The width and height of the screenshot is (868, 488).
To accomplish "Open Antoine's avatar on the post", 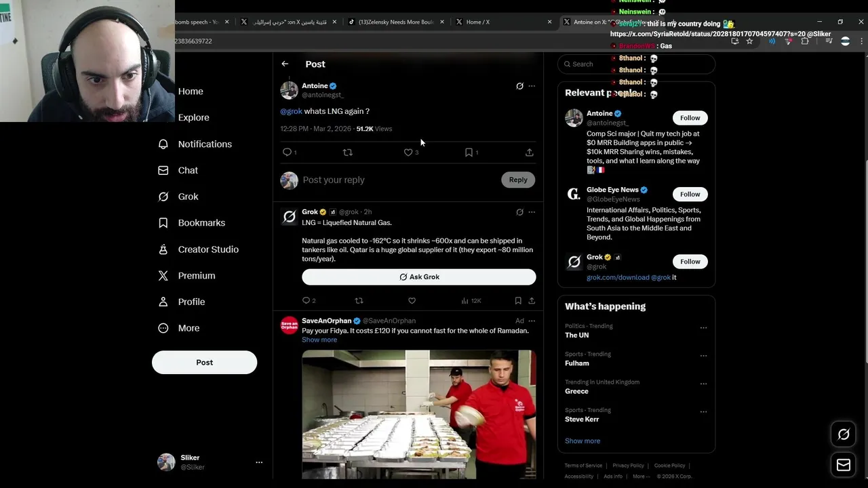I will click(289, 90).
